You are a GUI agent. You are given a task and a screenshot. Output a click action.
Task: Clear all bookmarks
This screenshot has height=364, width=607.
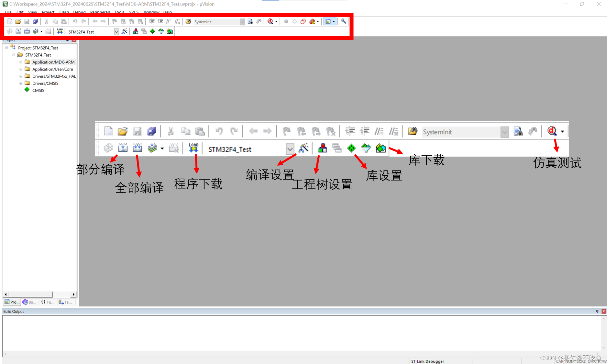[x=140, y=21]
